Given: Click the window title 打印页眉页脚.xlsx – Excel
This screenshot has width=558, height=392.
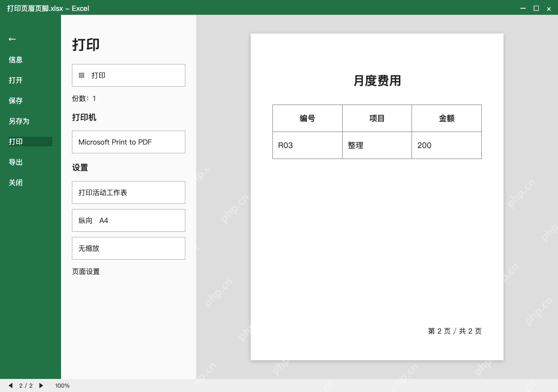Looking at the screenshot, I should tap(48, 8).
